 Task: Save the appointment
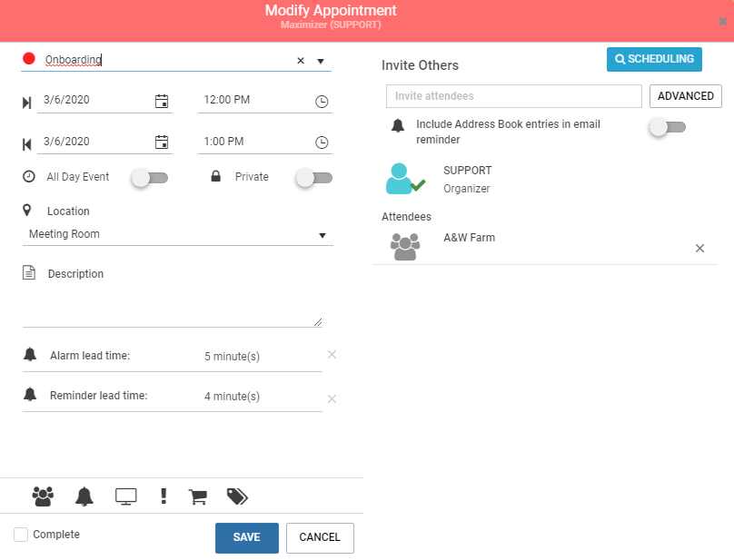(x=247, y=537)
